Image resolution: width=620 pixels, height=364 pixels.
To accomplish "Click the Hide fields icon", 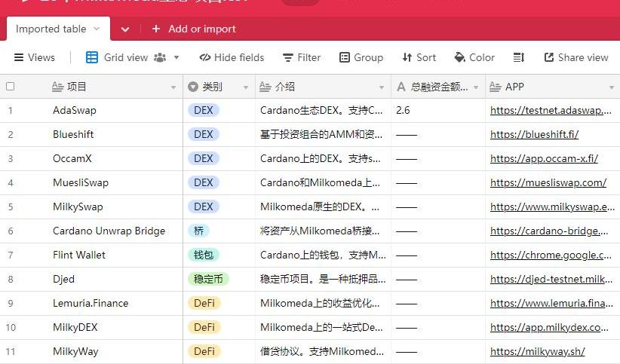I will pyautogui.click(x=205, y=57).
